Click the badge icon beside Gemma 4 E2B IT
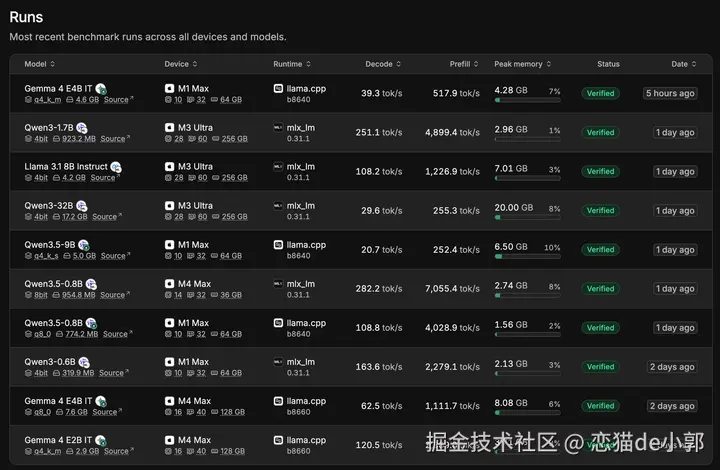 101,441
